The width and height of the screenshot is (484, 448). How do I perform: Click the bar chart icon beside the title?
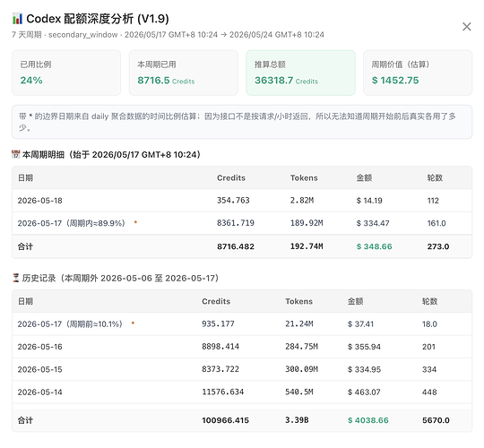[x=17, y=19]
